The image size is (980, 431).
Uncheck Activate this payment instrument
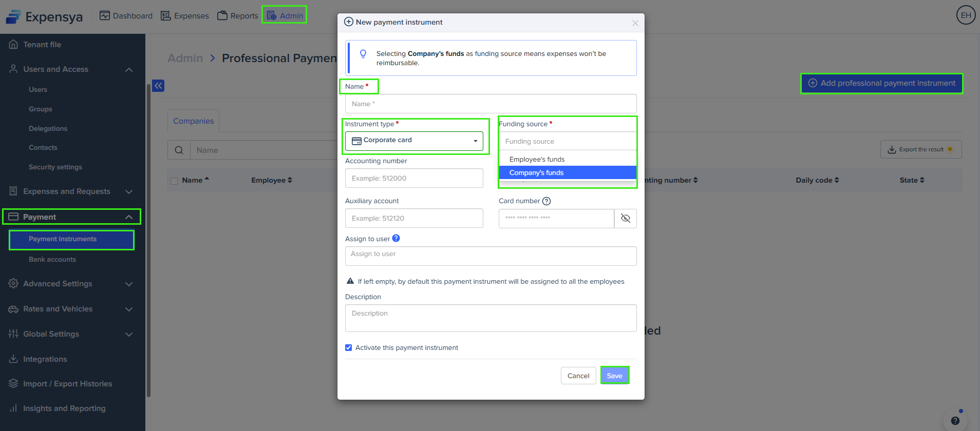click(x=349, y=347)
